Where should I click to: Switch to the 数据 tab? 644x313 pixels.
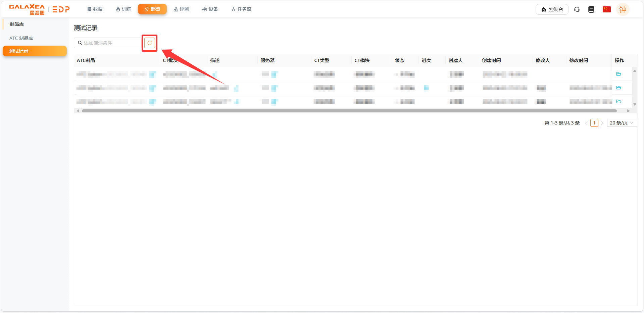(x=95, y=9)
